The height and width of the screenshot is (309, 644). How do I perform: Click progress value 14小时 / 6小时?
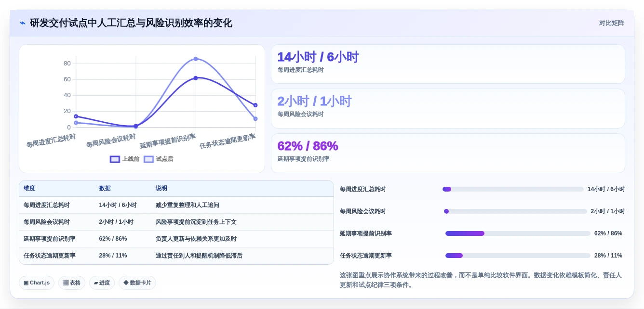(606, 189)
